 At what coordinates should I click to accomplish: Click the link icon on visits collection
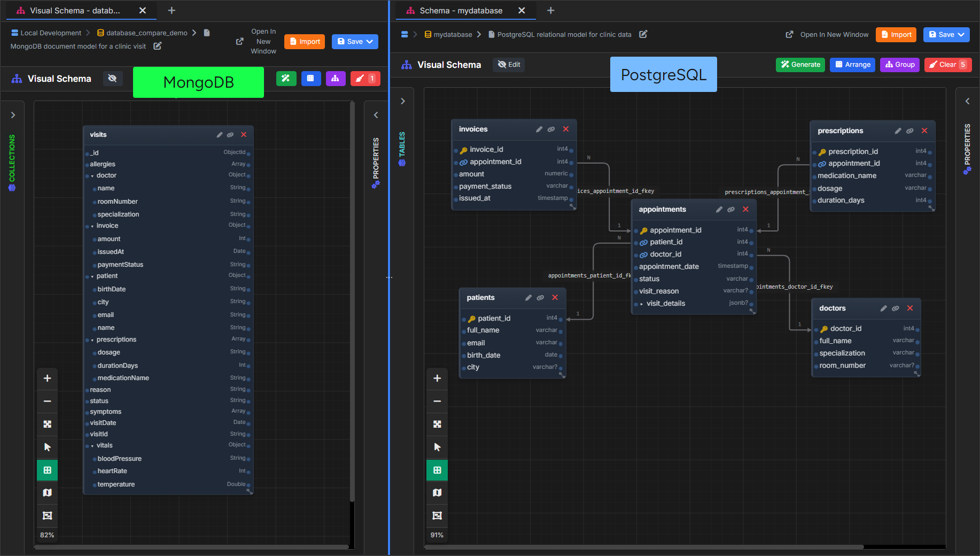coord(230,135)
